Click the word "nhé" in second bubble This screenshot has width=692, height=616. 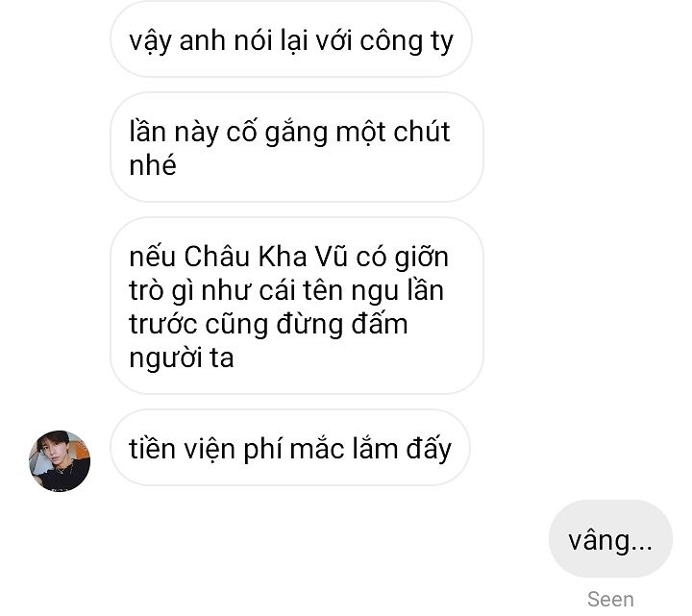click(x=153, y=164)
